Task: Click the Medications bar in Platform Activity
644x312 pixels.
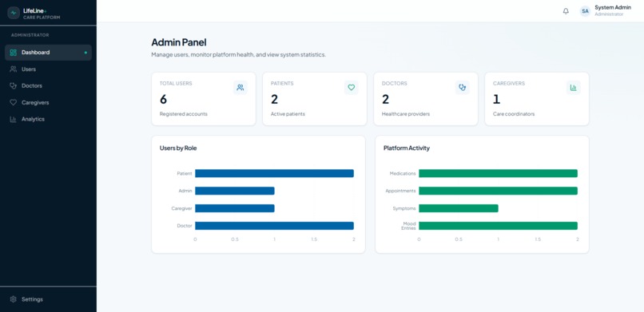Action: tap(499, 173)
